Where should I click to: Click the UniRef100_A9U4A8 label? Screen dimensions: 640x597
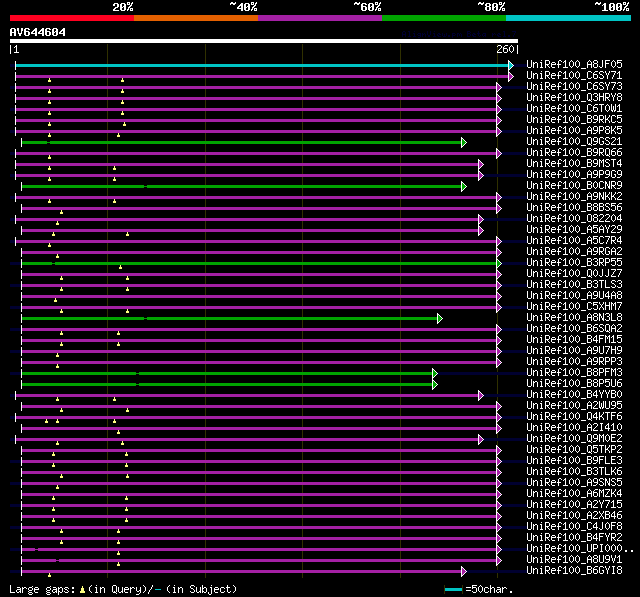tap(574, 296)
